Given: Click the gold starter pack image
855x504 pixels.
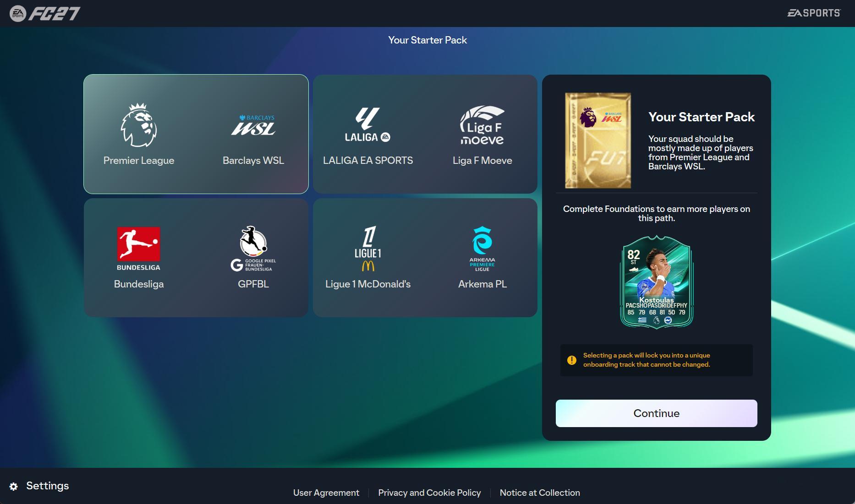Looking at the screenshot, I should (598, 141).
